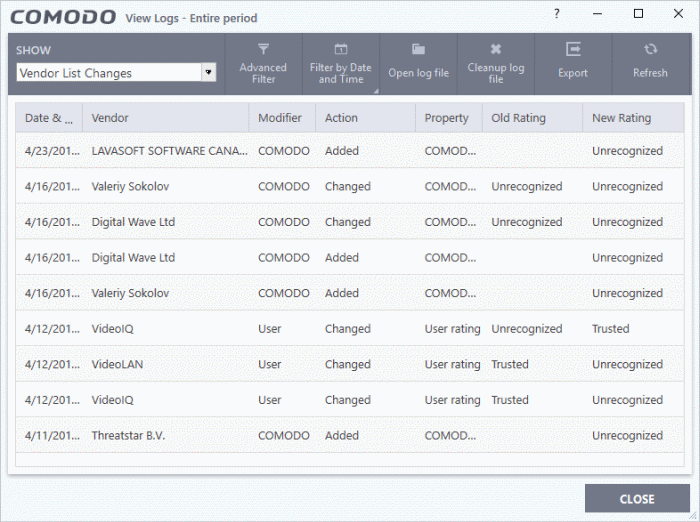Screen dimensions: 700x522
Task: Click Trusted old rating in VideoLAN row
Action: [x=510, y=364]
